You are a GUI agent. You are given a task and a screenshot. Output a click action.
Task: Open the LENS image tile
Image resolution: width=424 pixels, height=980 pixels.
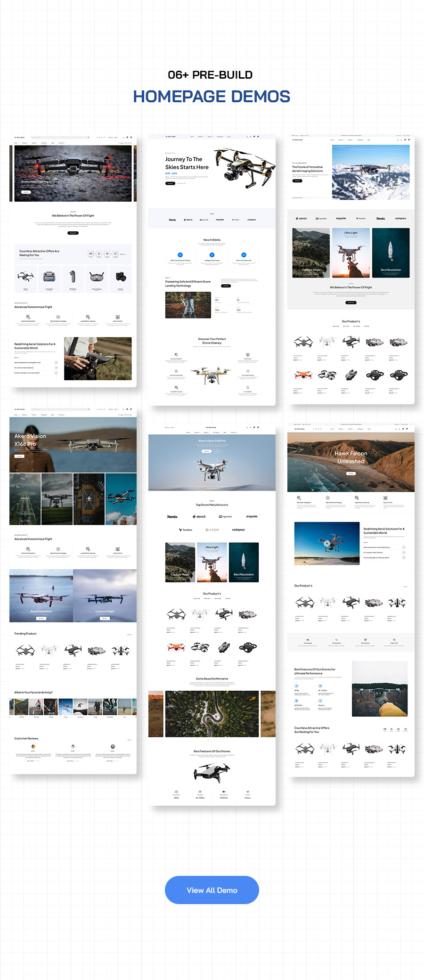[x=89, y=499]
